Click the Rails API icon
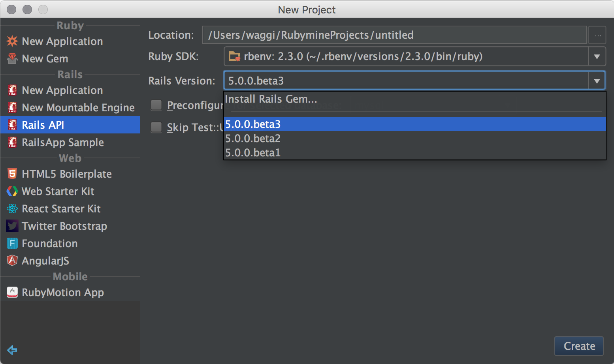The image size is (614, 364). pyautogui.click(x=12, y=125)
